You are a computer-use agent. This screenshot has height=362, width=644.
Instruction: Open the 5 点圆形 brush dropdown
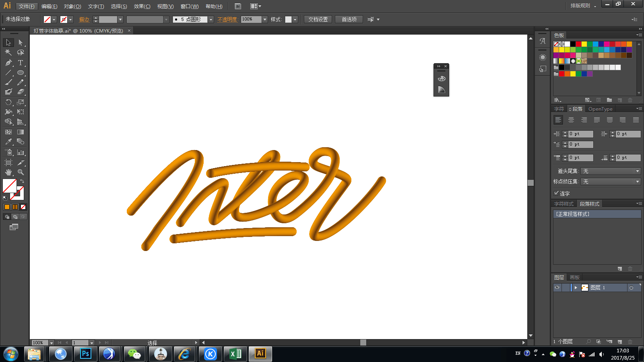(x=211, y=19)
